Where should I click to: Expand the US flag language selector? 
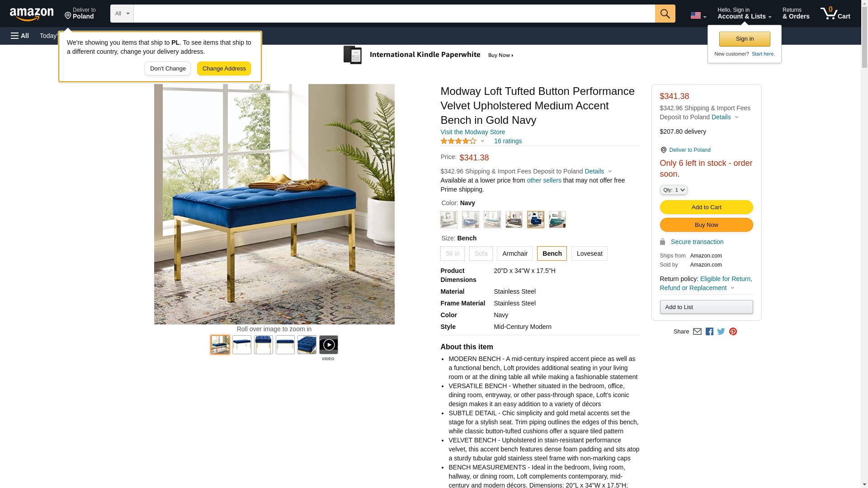click(698, 15)
